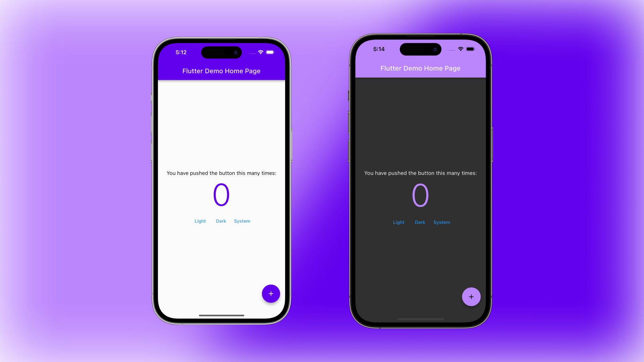Screen dimensions: 644x362
Task: Click Dark label text on right screen
Action: [x=420, y=222]
